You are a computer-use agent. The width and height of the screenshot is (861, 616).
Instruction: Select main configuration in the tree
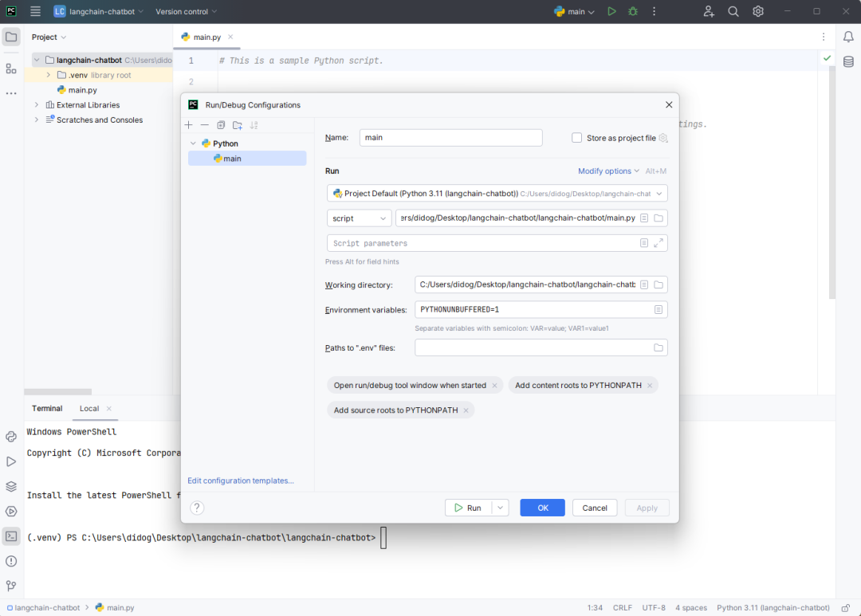pyautogui.click(x=247, y=158)
